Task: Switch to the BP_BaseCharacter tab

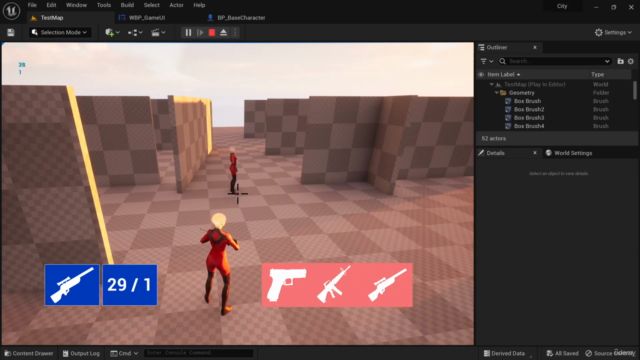Action: click(241, 18)
